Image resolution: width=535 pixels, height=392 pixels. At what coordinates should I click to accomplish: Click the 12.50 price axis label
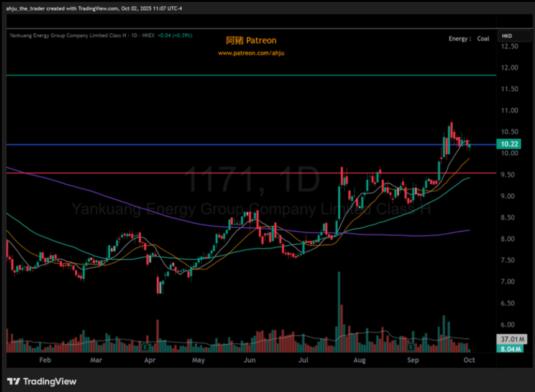(x=509, y=46)
